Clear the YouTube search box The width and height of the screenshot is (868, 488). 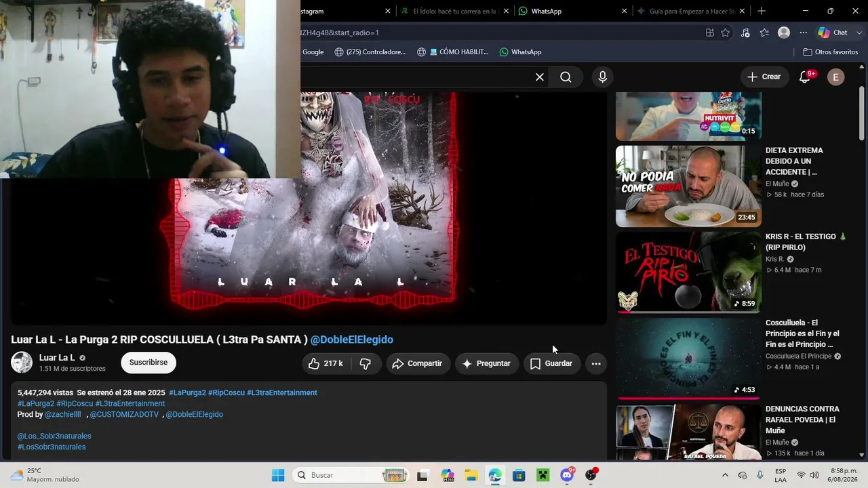[x=540, y=77]
